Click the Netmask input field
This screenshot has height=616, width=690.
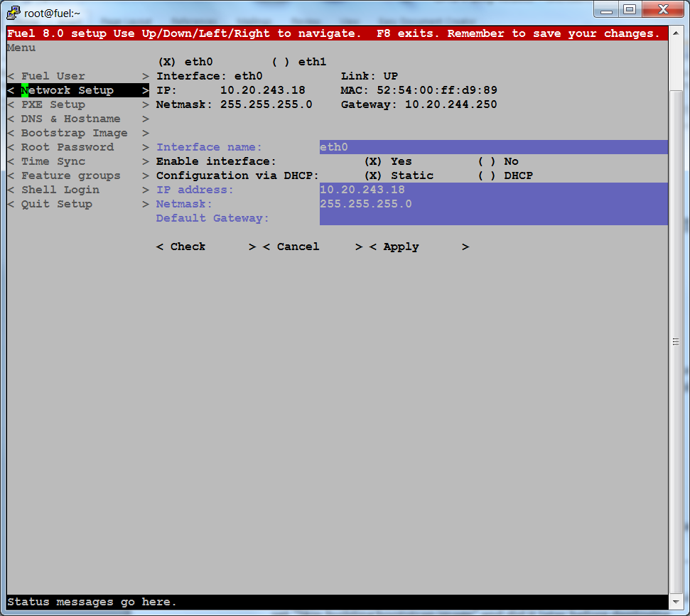pos(494,204)
